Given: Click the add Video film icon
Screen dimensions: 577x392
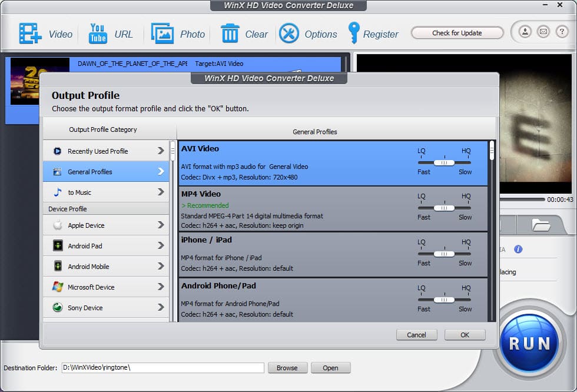Looking at the screenshot, I should [30, 34].
